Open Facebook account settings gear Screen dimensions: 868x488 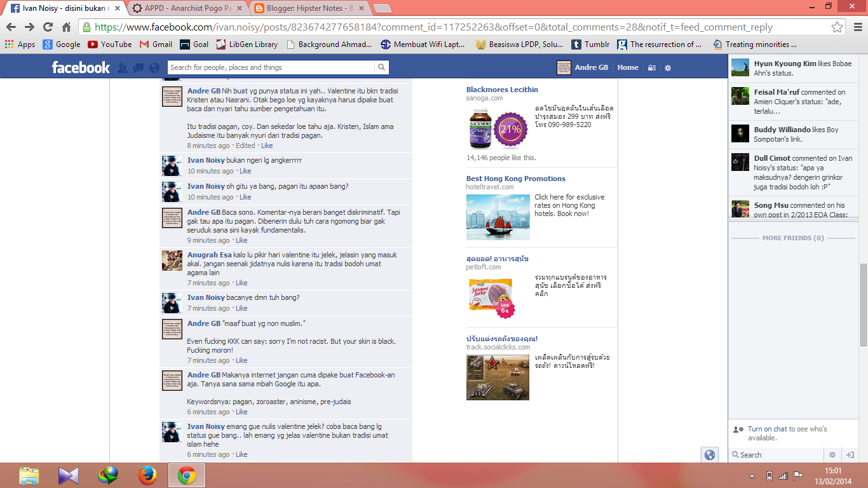[x=668, y=67]
